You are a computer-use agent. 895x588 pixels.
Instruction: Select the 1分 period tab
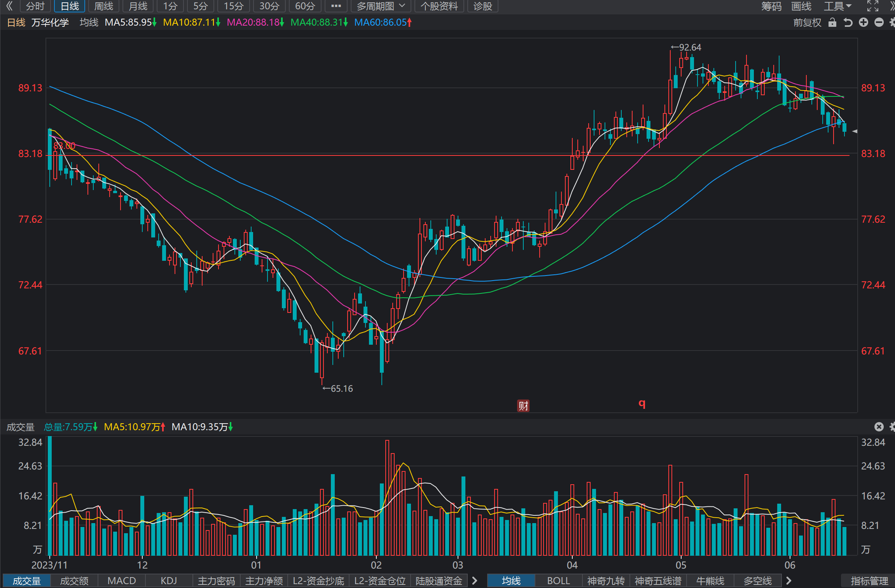(170, 6)
